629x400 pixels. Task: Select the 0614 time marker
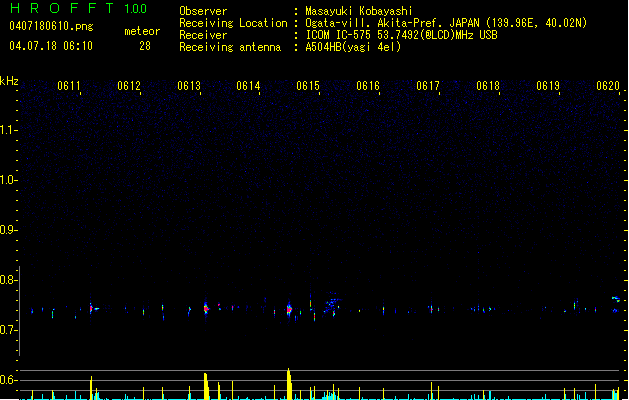pyautogui.click(x=248, y=86)
